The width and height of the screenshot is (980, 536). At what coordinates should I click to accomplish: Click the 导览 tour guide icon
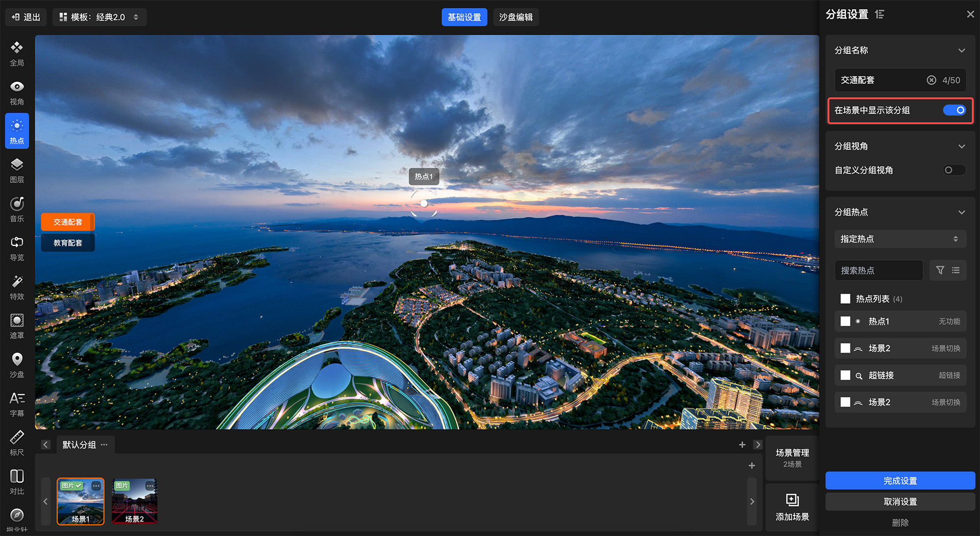point(17,248)
